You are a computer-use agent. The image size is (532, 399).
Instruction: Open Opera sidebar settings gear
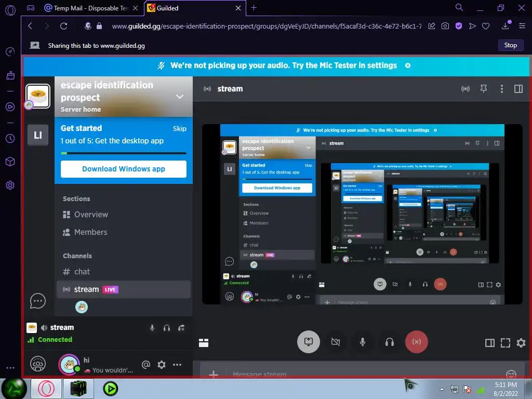click(x=10, y=185)
